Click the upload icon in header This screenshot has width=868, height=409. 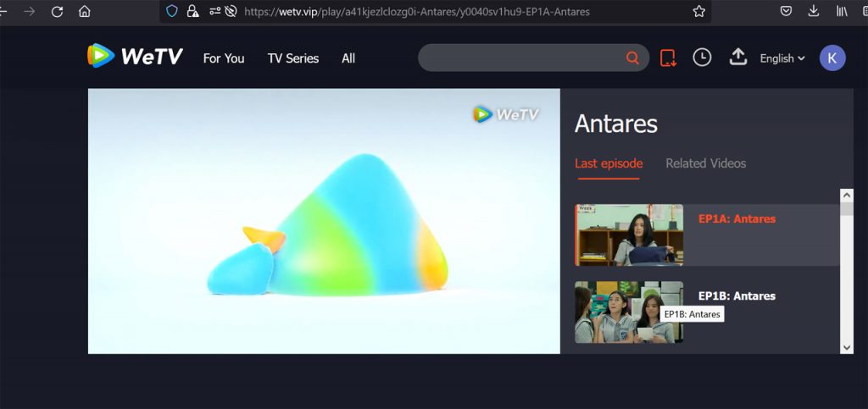tap(738, 57)
